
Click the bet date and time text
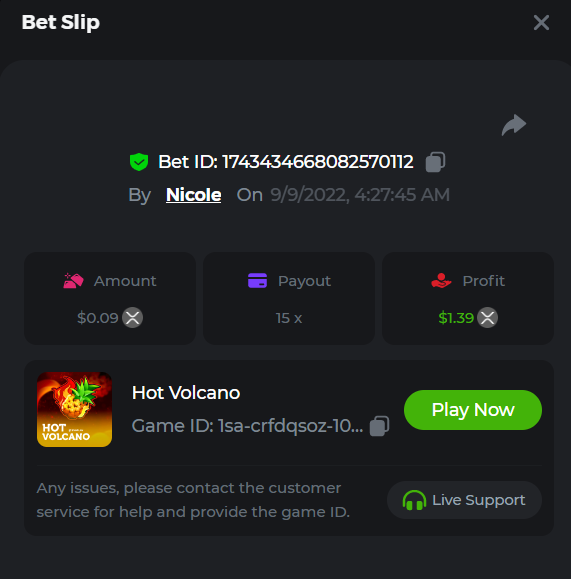(x=360, y=195)
